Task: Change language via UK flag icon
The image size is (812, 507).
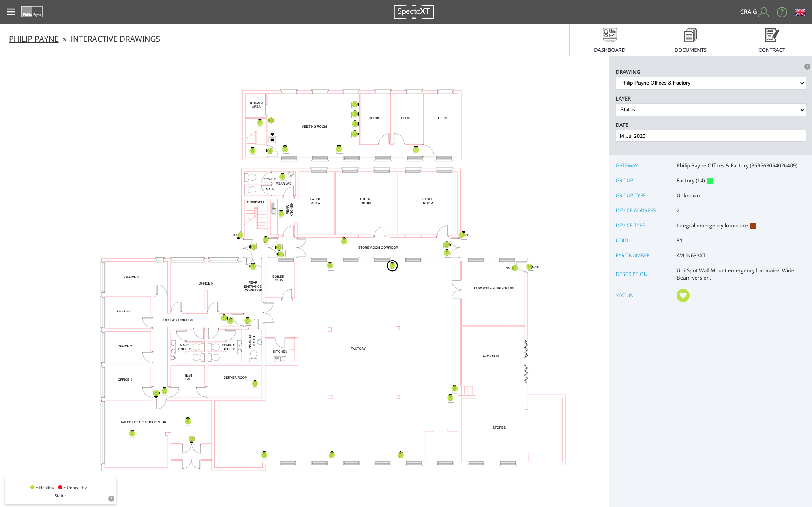Action: click(x=800, y=12)
